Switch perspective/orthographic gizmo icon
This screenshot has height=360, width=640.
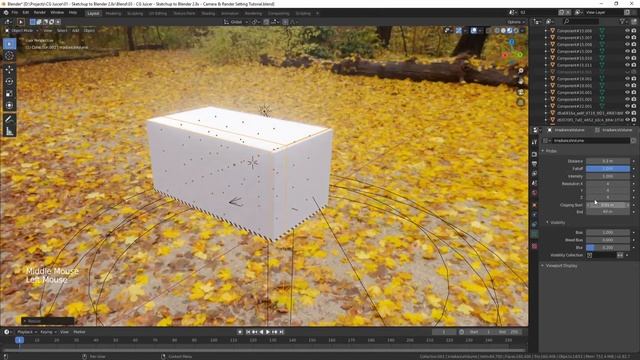tap(521, 102)
